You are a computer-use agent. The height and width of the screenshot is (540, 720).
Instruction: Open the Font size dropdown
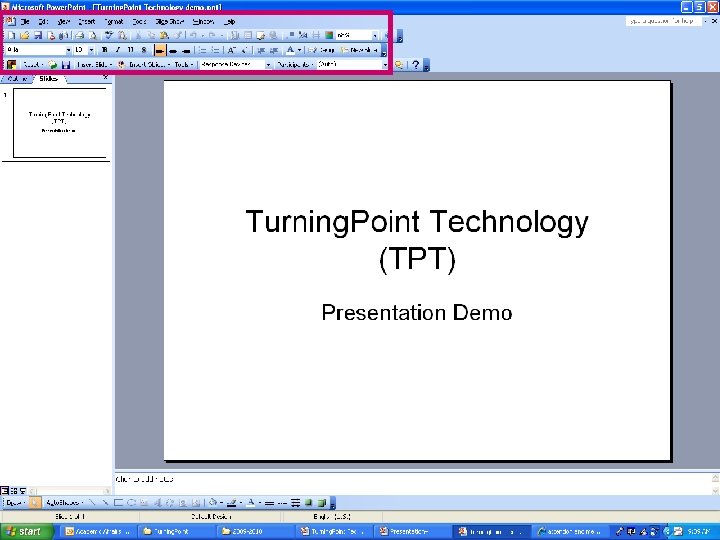(91, 50)
